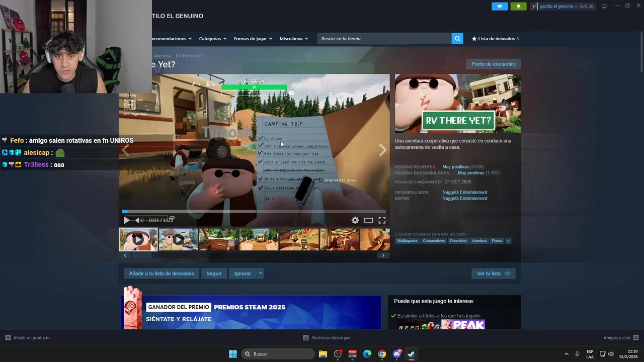
Task: Click Punto de encuentro button
Action: (x=493, y=64)
